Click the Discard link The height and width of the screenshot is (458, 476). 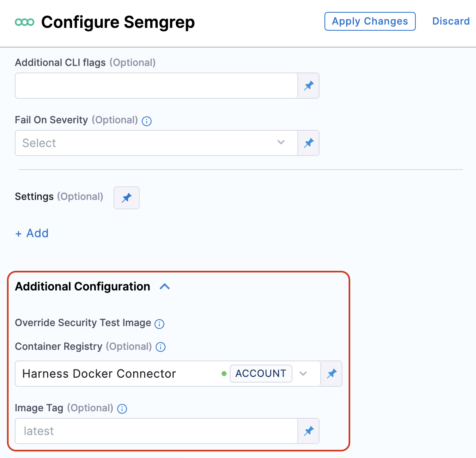point(451,21)
